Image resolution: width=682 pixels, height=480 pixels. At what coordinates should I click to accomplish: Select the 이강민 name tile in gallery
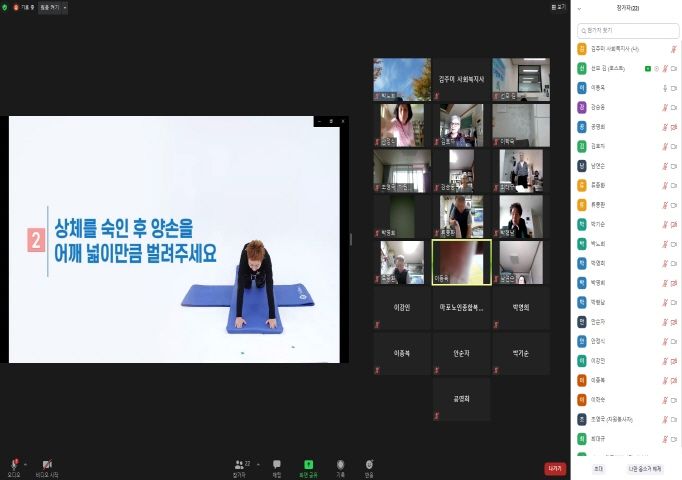(x=402, y=307)
